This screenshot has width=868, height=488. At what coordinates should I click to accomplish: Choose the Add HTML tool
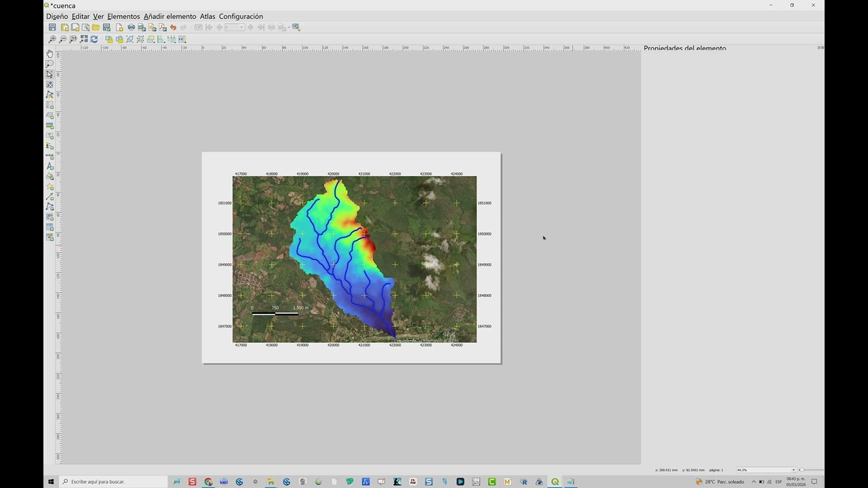[x=50, y=217]
